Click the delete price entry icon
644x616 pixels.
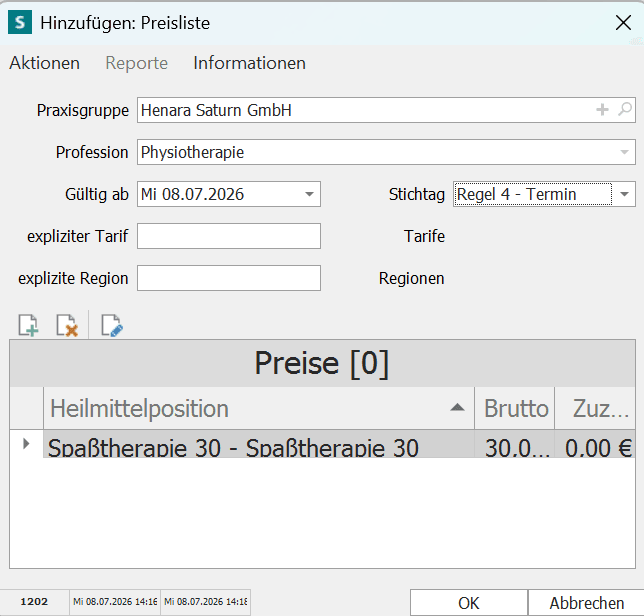coord(67,326)
